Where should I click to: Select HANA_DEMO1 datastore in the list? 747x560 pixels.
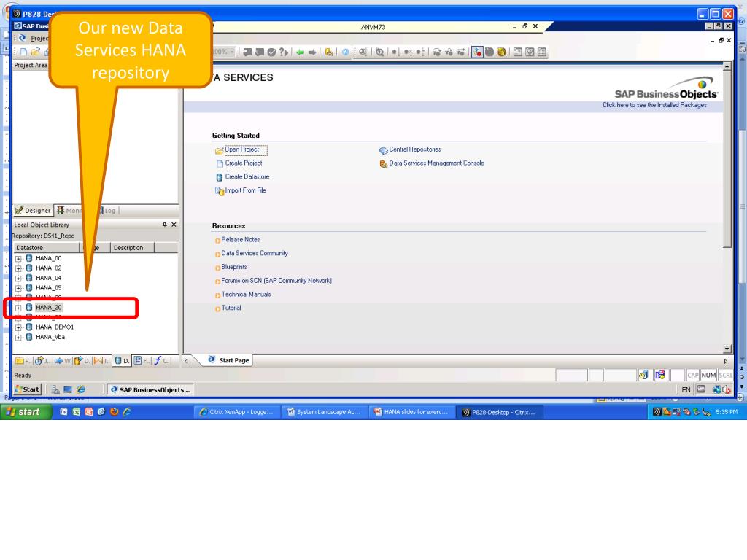tap(54, 327)
